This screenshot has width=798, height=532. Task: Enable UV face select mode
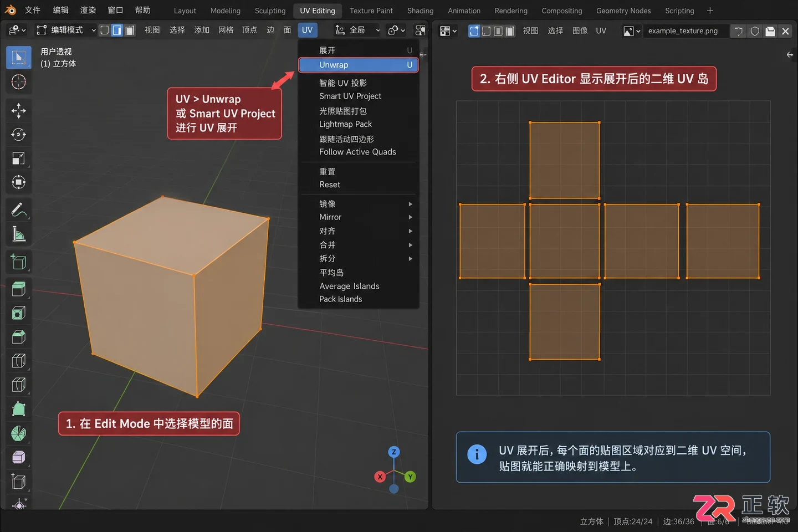click(x=498, y=31)
